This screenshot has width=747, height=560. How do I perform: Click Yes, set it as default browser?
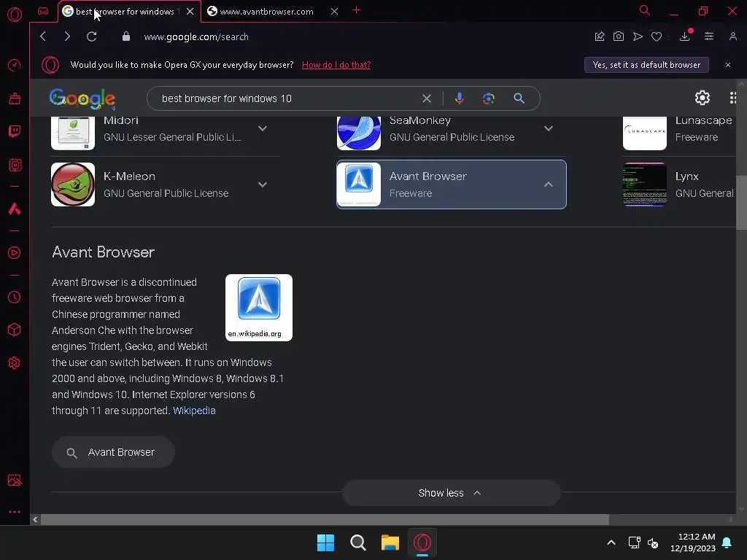click(x=646, y=65)
